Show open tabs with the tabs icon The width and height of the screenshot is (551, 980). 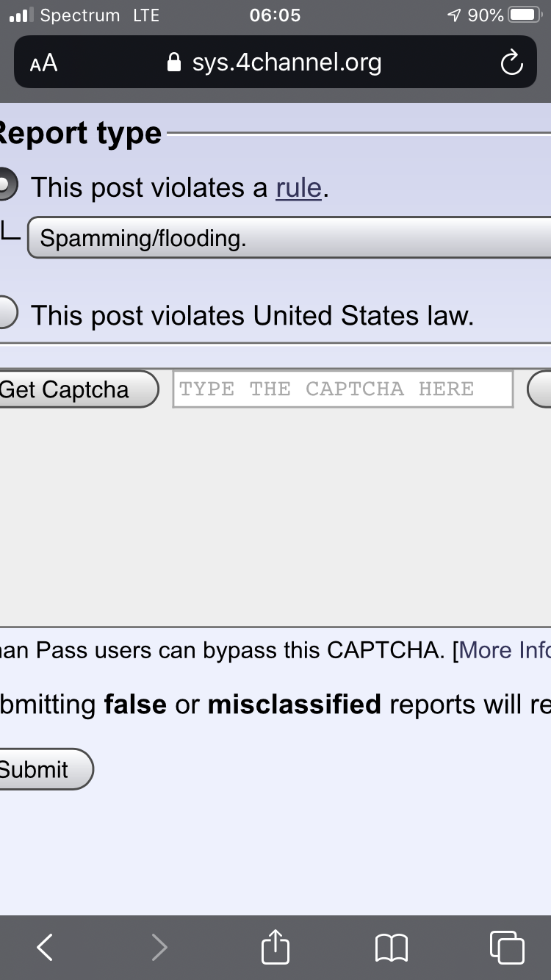point(507,947)
